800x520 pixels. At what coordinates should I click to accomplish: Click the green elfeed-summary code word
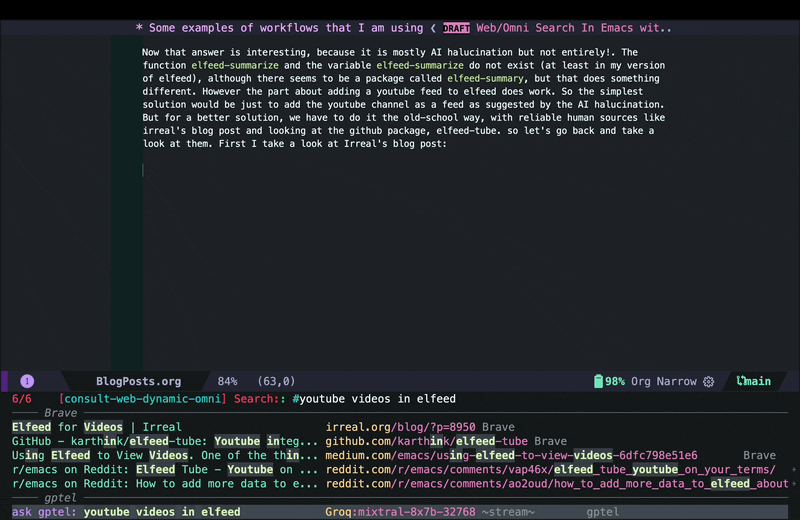(x=485, y=79)
